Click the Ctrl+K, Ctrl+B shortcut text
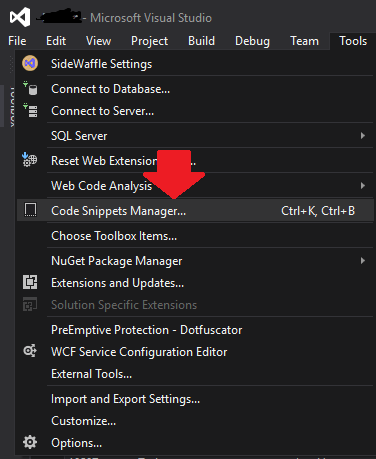The image size is (376, 459). pyautogui.click(x=318, y=211)
